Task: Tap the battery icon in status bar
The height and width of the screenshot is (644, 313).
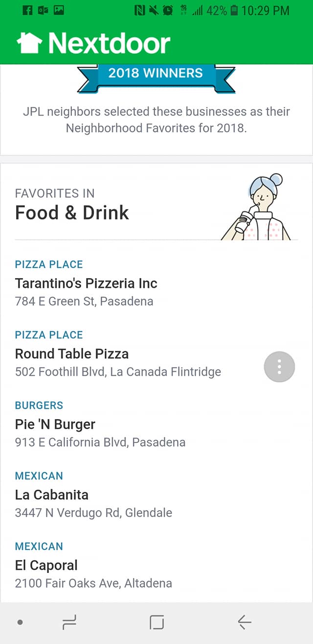Action: (x=234, y=10)
